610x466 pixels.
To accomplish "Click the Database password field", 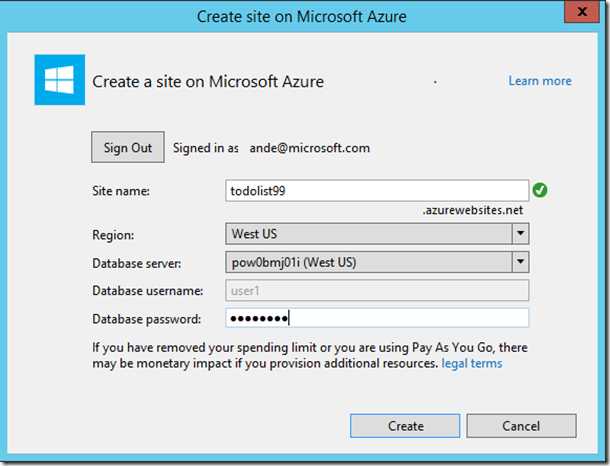I will pyautogui.click(x=377, y=319).
